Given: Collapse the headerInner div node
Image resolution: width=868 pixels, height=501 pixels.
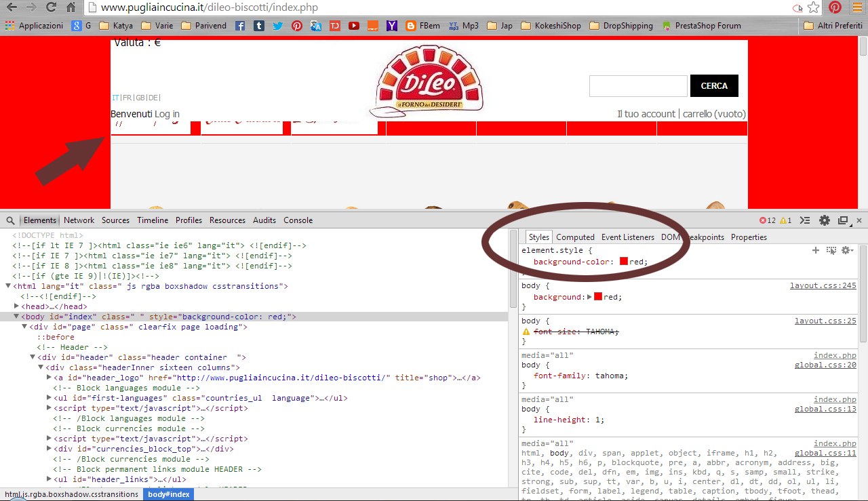Looking at the screenshot, I should click(x=41, y=367).
